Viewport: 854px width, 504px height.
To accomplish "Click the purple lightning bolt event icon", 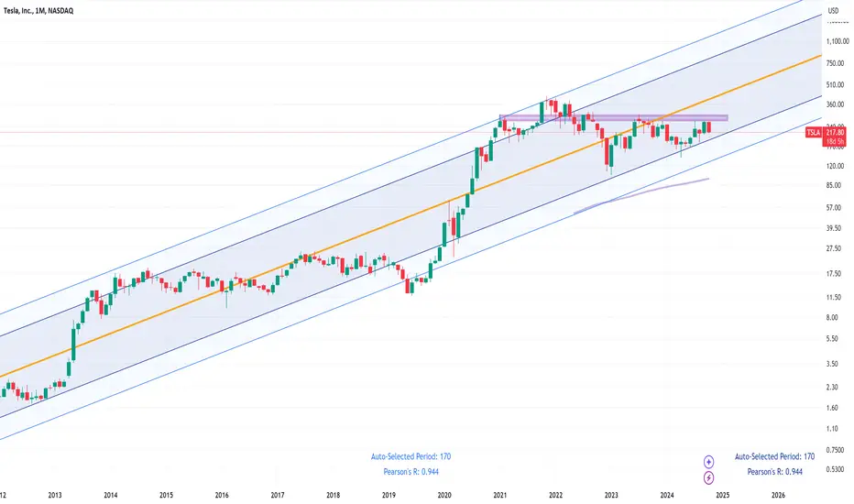I will [x=708, y=477].
